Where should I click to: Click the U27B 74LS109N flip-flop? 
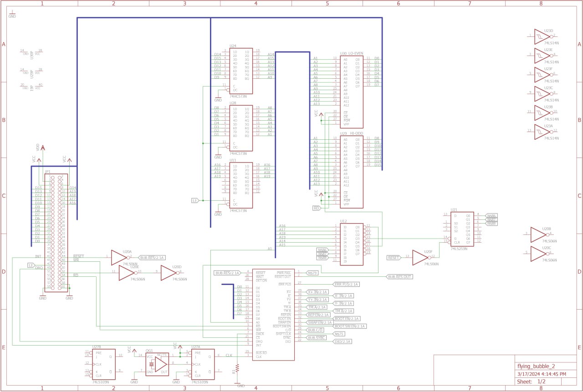pos(104,364)
